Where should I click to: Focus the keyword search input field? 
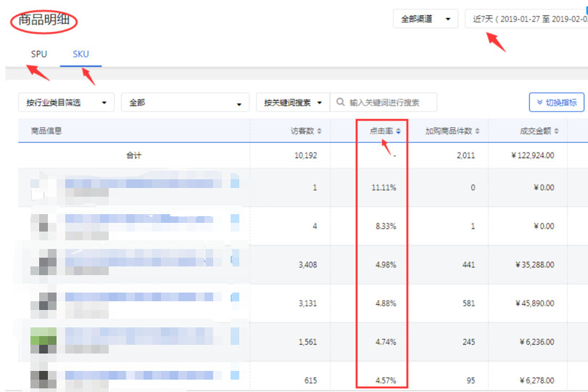tap(390, 103)
